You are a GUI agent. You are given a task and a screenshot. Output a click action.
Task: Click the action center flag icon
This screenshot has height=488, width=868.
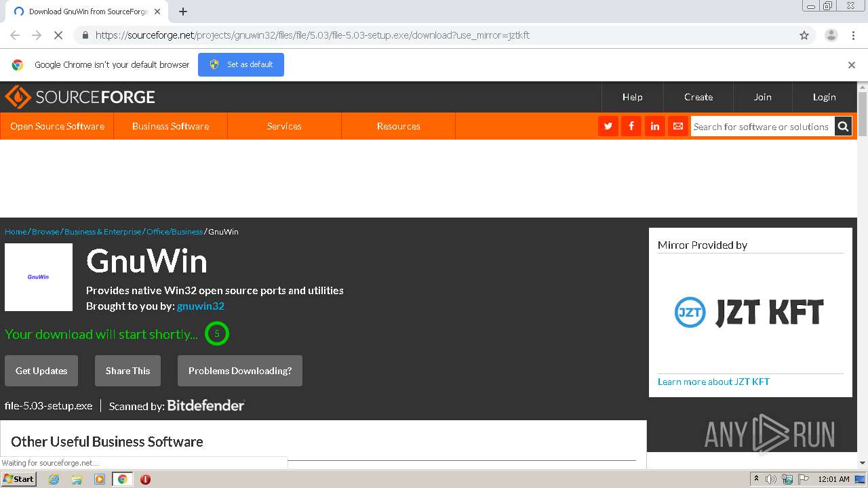tap(804, 479)
